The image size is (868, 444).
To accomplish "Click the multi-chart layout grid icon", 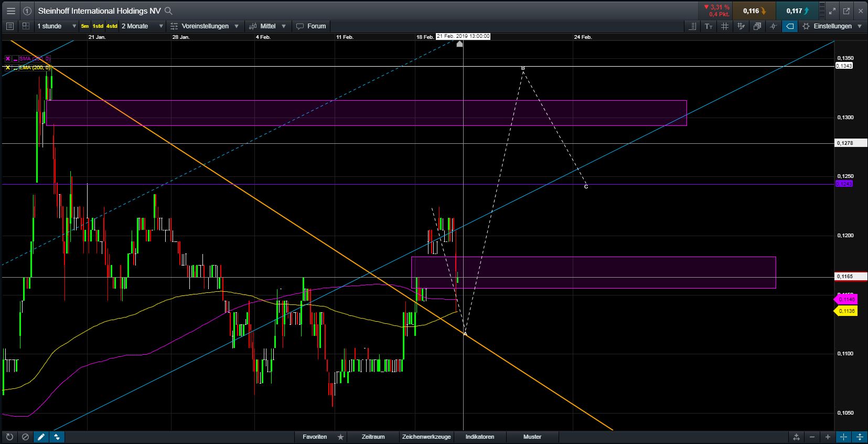I will point(25,26).
